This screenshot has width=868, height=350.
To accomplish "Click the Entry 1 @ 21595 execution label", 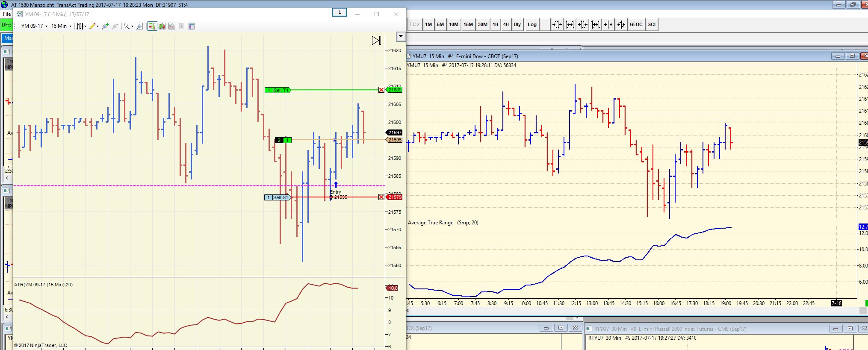I will [x=337, y=194].
